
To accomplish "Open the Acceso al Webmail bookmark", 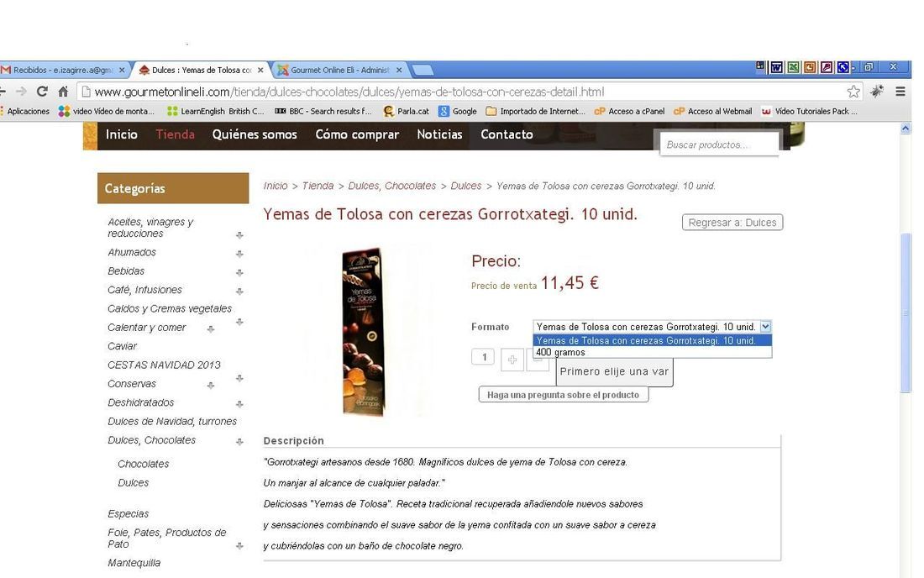I will [x=713, y=111].
